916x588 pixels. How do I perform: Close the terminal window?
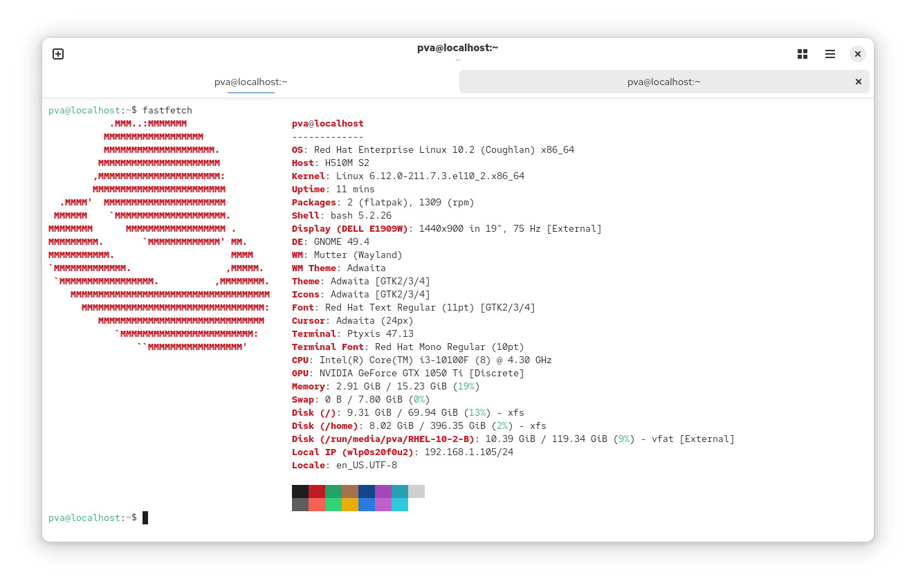coord(858,54)
